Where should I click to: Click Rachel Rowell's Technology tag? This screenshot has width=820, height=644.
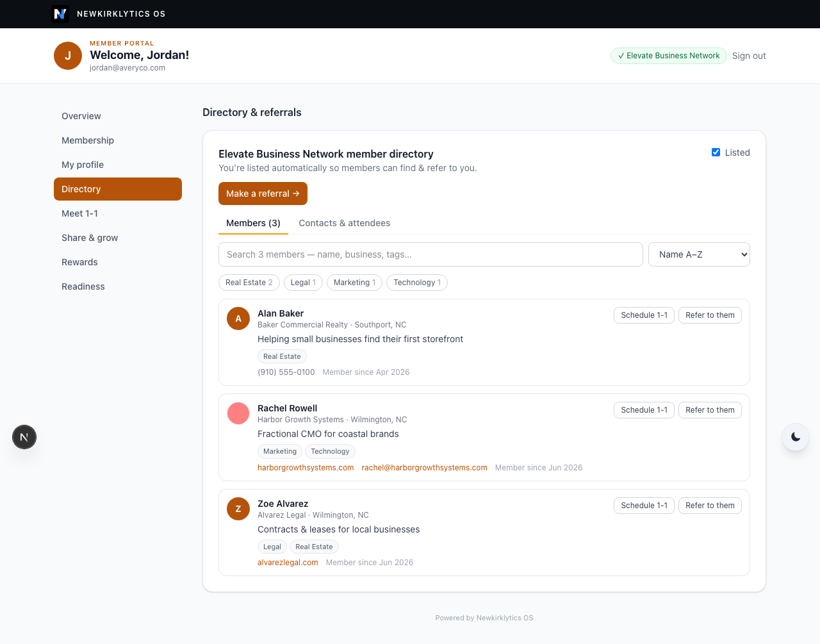[330, 451]
